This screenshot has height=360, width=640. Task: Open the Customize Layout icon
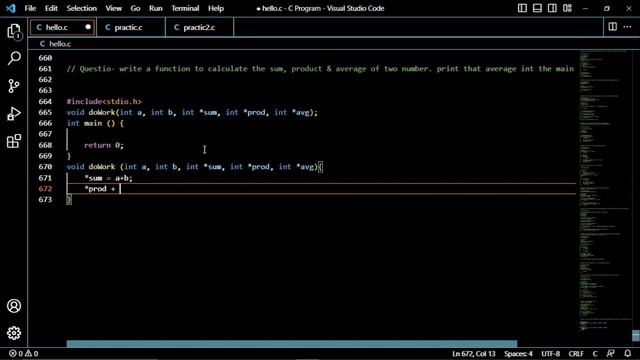click(x=567, y=8)
